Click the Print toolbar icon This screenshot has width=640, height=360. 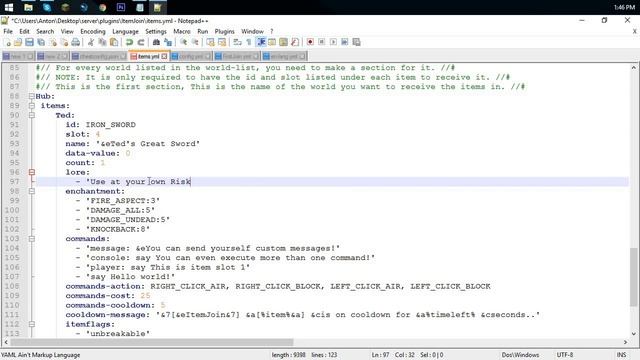pos(76,42)
